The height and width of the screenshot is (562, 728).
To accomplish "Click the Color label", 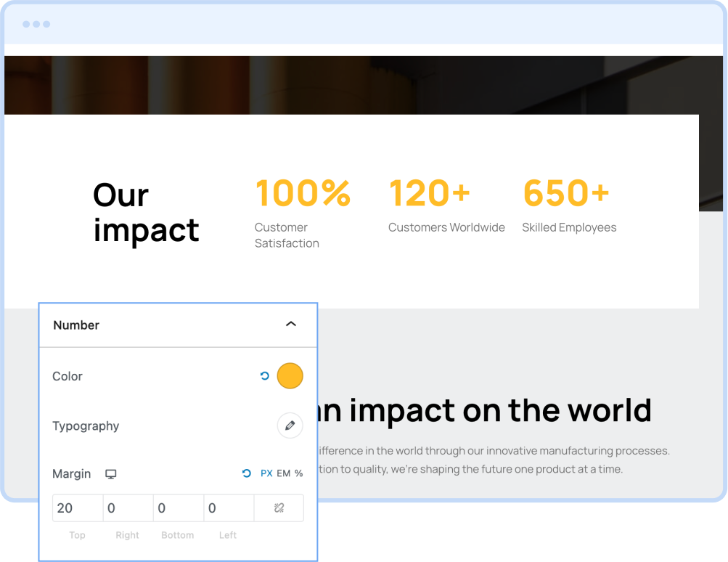I will [68, 376].
